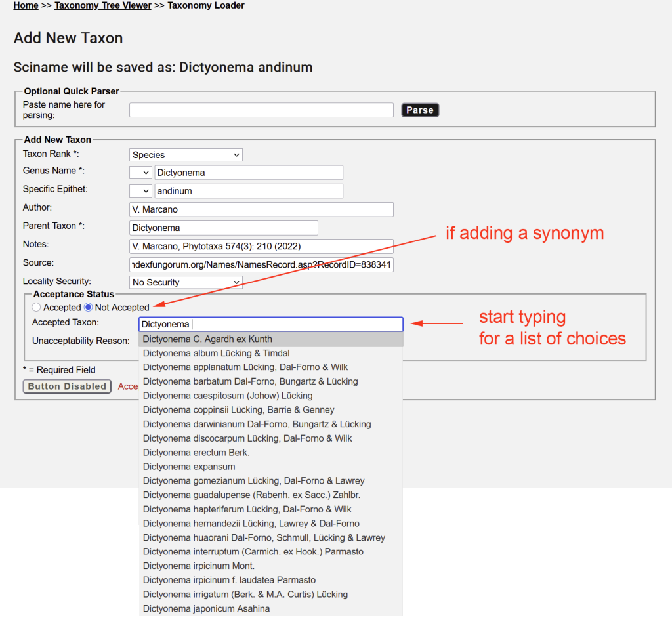Image resolution: width=672 pixels, height=626 pixels.
Task: Open the small dropdown before Specific Epithet
Action: (140, 191)
